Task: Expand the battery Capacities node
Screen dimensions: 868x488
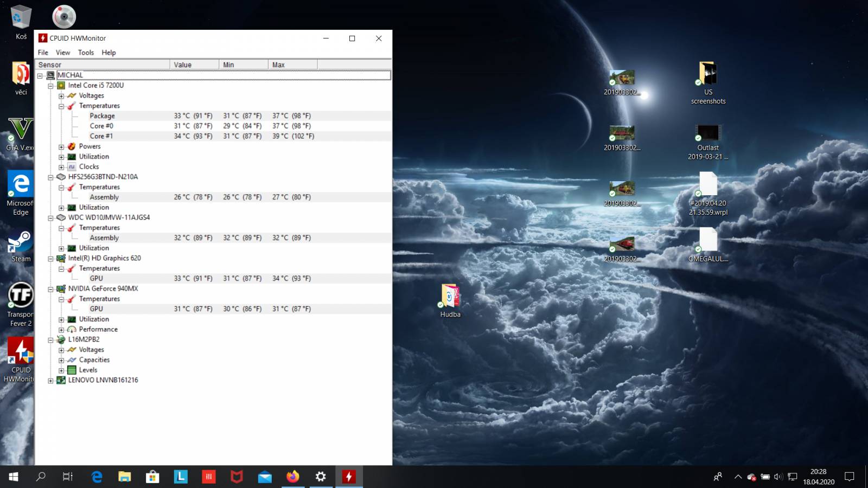Action: point(61,360)
